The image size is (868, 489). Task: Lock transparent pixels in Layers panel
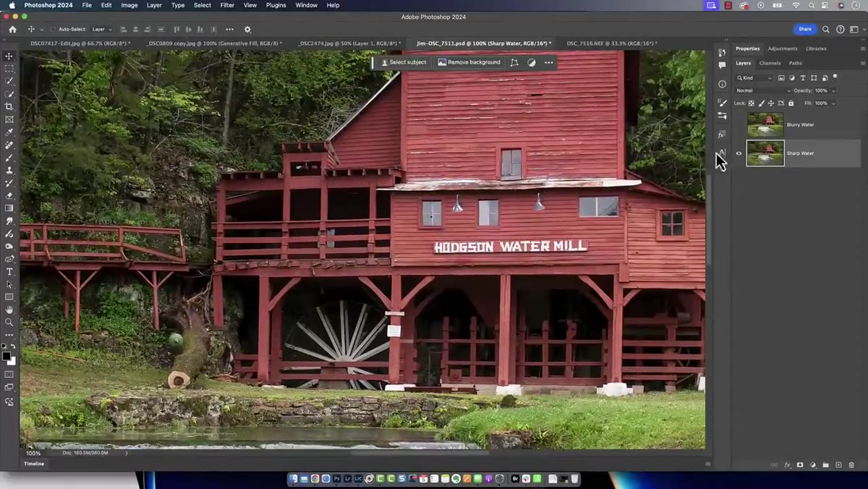coord(752,103)
